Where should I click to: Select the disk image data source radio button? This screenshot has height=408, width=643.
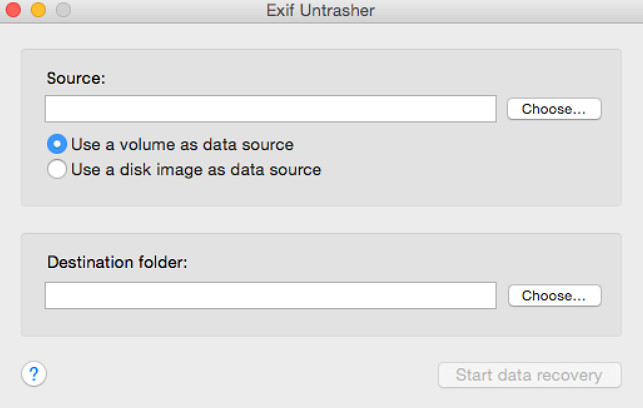[57, 169]
